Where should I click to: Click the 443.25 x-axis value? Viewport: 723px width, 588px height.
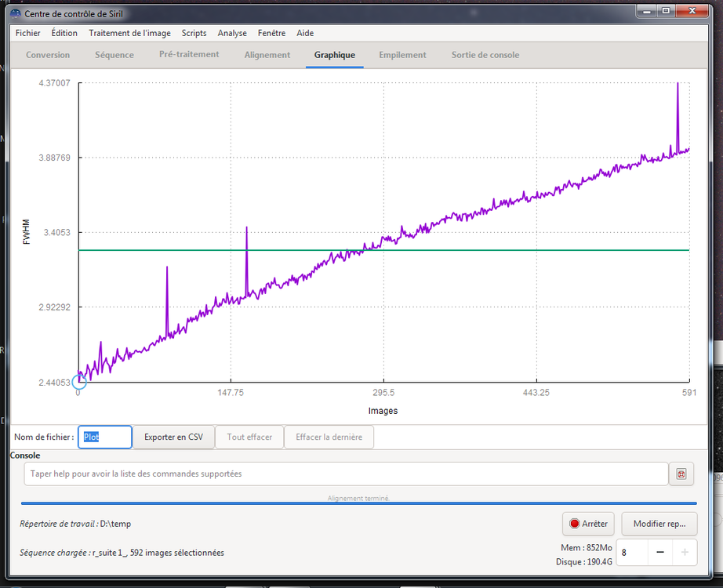click(x=536, y=393)
